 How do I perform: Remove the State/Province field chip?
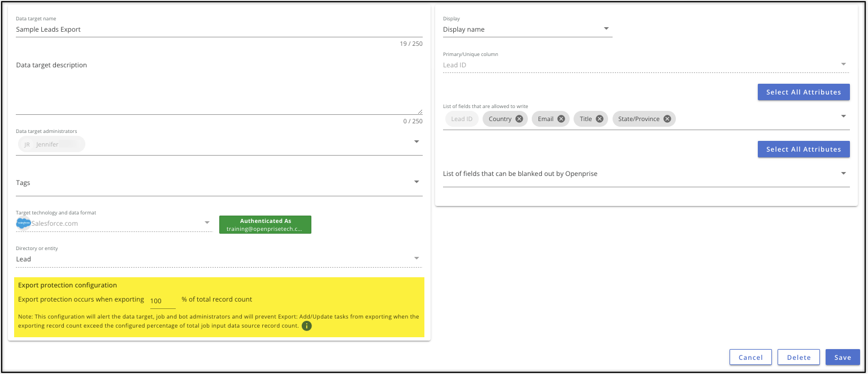tap(667, 119)
